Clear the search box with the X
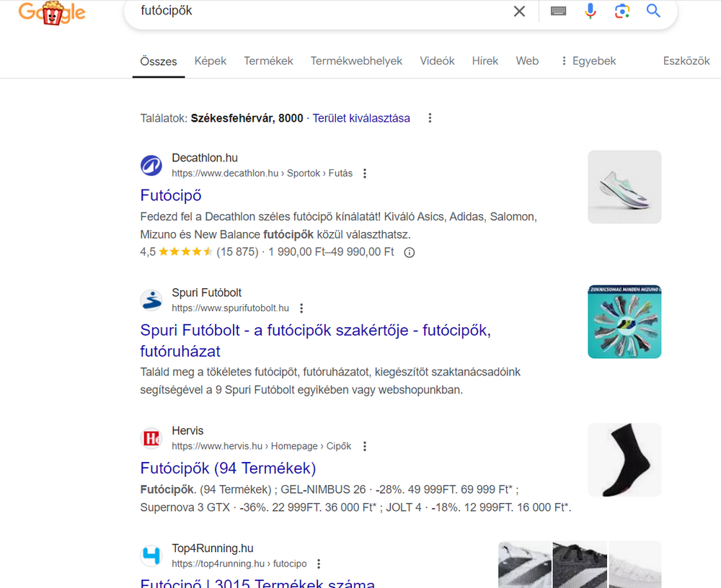721x588 pixels. tap(519, 11)
